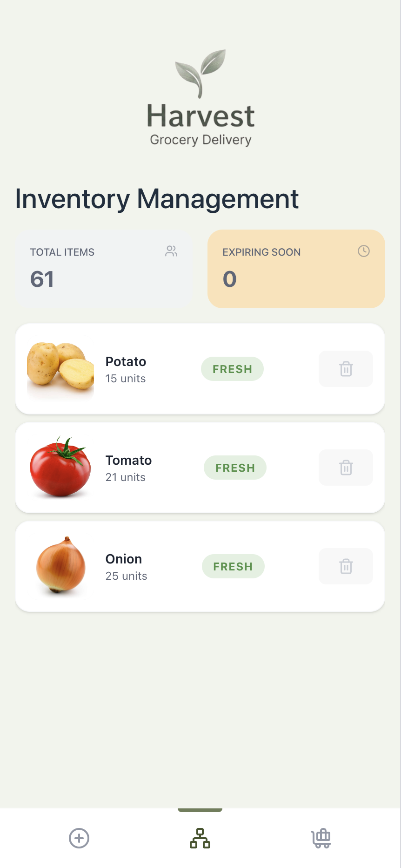Click the Potato FRESH status badge
Screen dimensions: 401x868
(232, 369)
